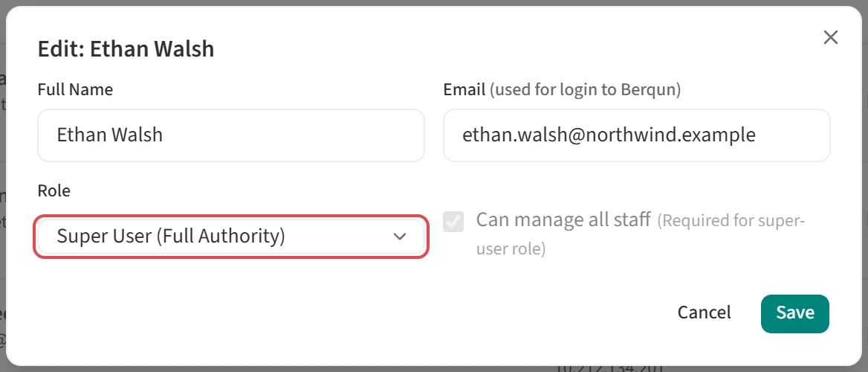The width and height of the screenshot is (868, 372).
Task: Close the Edit Ethan Walsh dialog
Action: point(830,38)
